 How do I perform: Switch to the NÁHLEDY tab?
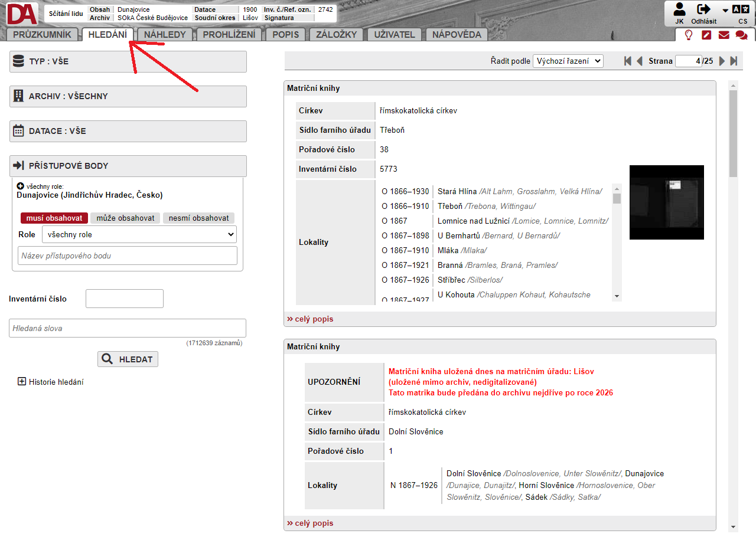(x=165, y=34)
